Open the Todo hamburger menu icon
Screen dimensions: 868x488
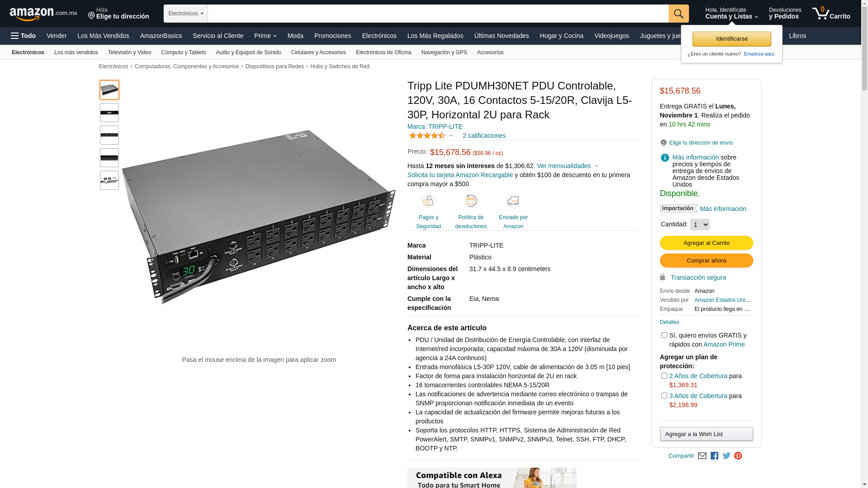[15, 36]
